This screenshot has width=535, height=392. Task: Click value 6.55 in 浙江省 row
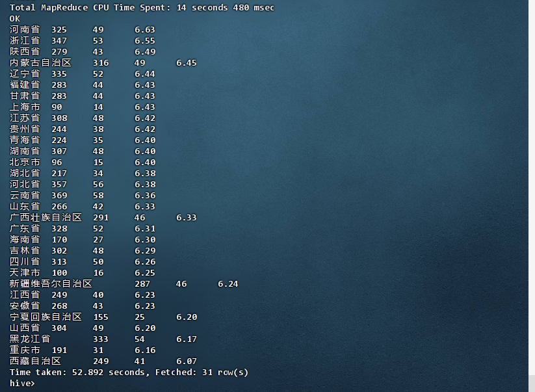[145, 40]
